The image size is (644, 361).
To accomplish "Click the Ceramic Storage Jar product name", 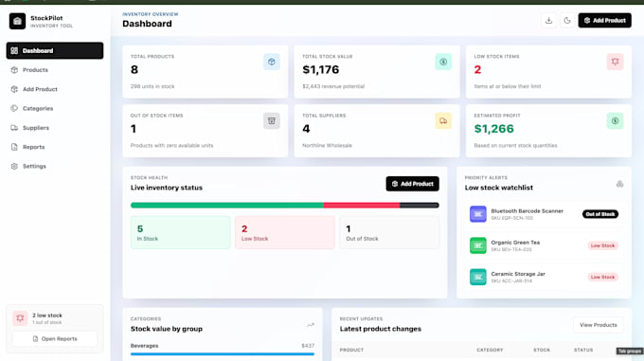I will coord(518,274).
